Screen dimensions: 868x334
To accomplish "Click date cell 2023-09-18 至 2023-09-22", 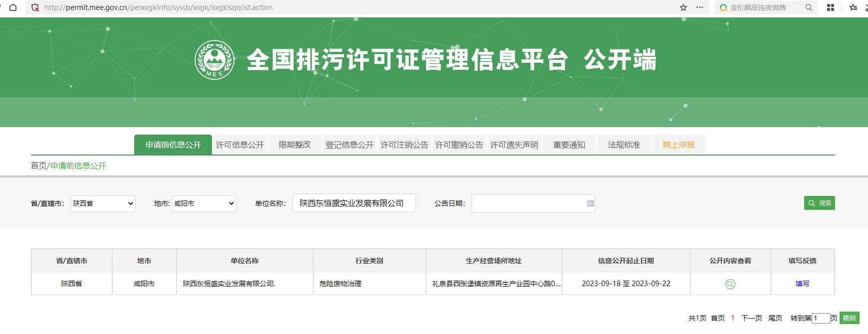I will coord(626,284).
